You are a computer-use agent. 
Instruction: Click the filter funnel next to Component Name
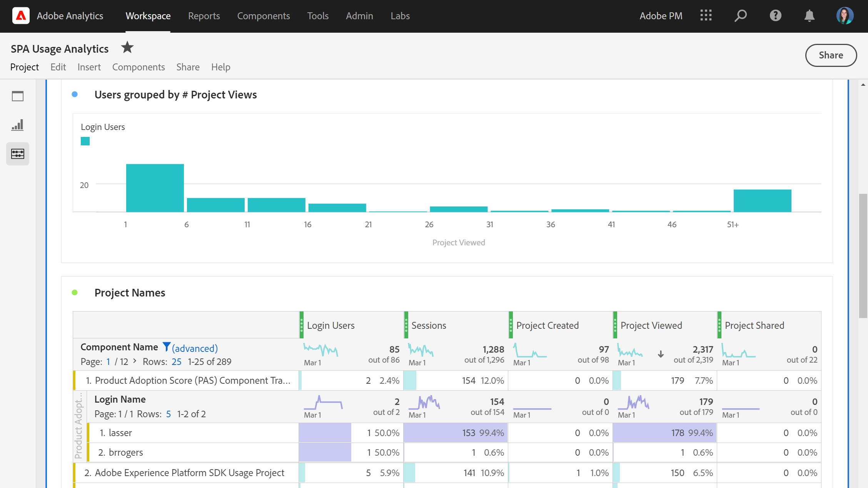(166, 347)
